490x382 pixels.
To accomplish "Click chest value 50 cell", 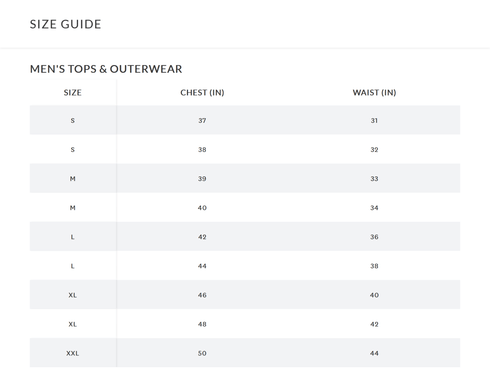I will coord(202,353).
